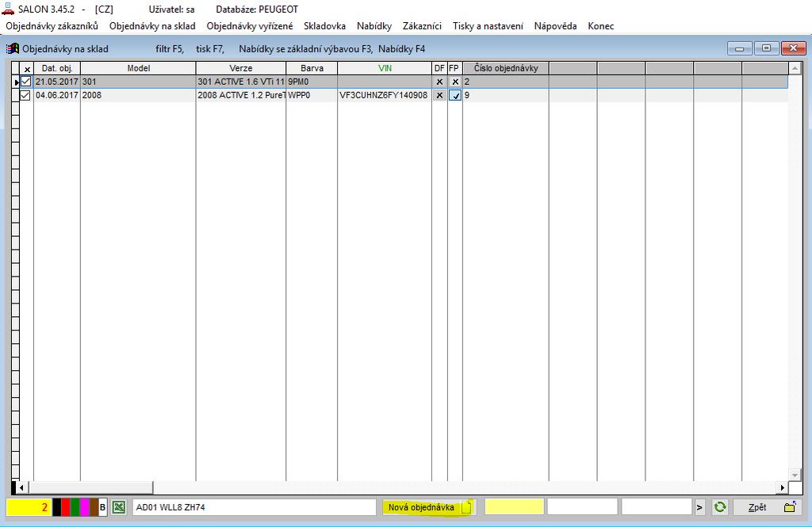Click the row selector arrow of first row
812x527 pixels.
click(16, 82)
